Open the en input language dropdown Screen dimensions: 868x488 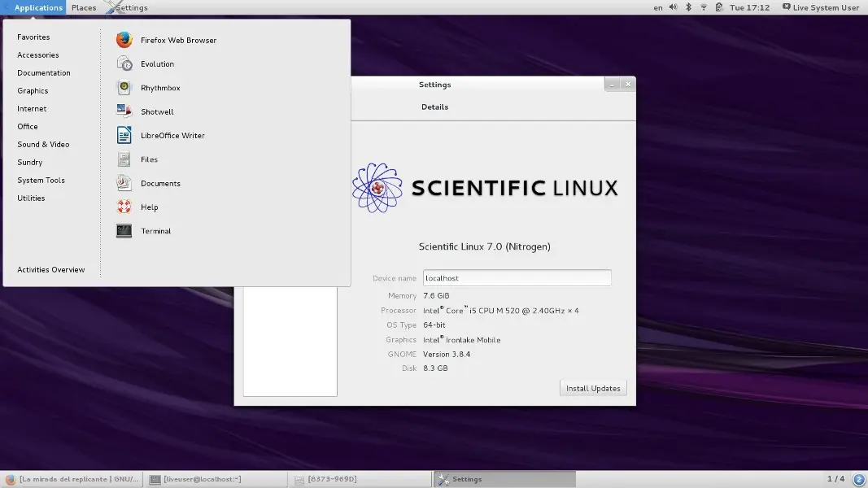[657, 7]
